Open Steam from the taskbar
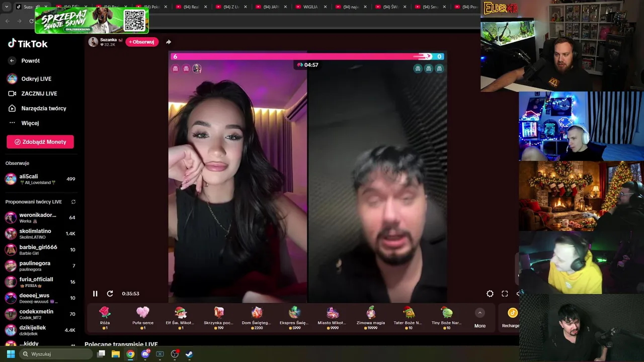The width and height of the screenshot is (644, 362). click(189, 354)
